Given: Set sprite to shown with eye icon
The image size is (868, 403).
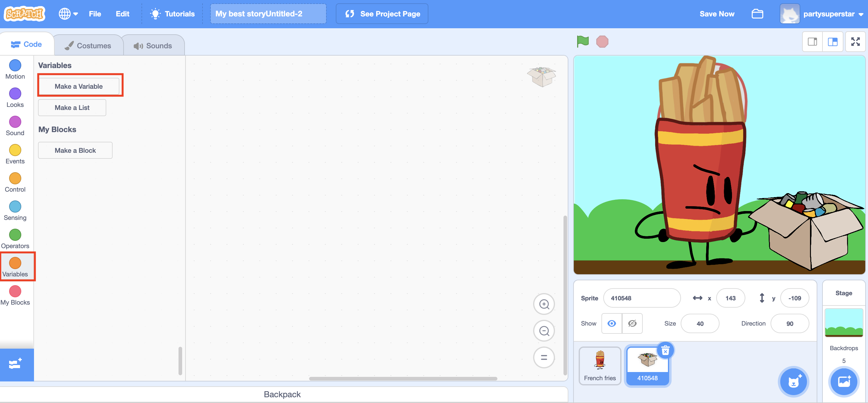Looking at the screenshot, I should 611,323.
